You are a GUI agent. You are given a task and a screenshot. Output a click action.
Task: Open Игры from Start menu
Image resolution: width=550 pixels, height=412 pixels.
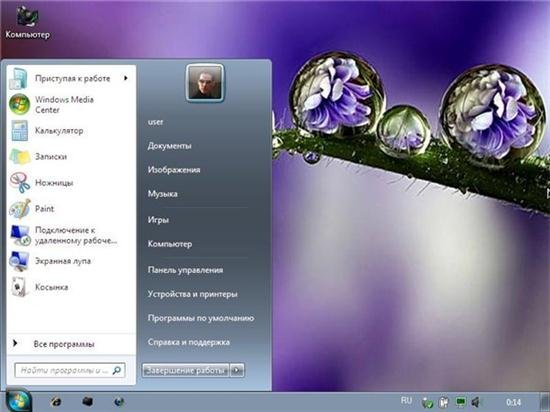point(158,220)
